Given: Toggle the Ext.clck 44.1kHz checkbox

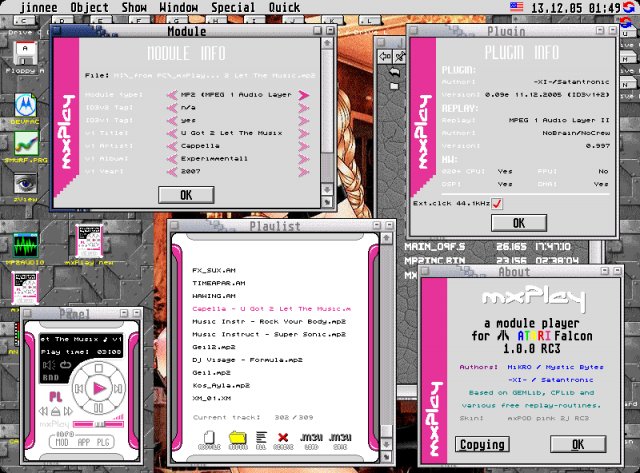Looking at the screenshot, I should click(x=497, y=203).
